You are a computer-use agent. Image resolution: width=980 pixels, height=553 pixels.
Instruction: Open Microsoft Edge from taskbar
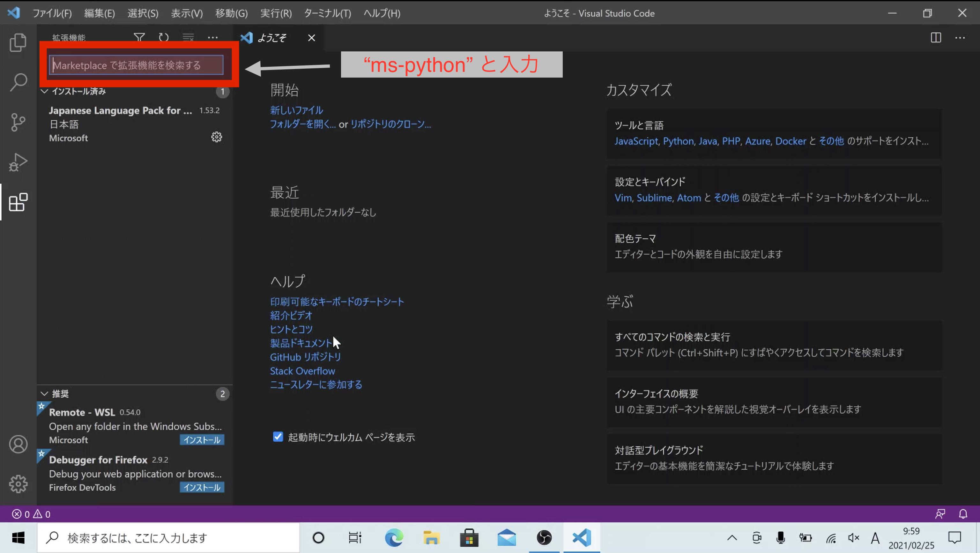(393, 538)
